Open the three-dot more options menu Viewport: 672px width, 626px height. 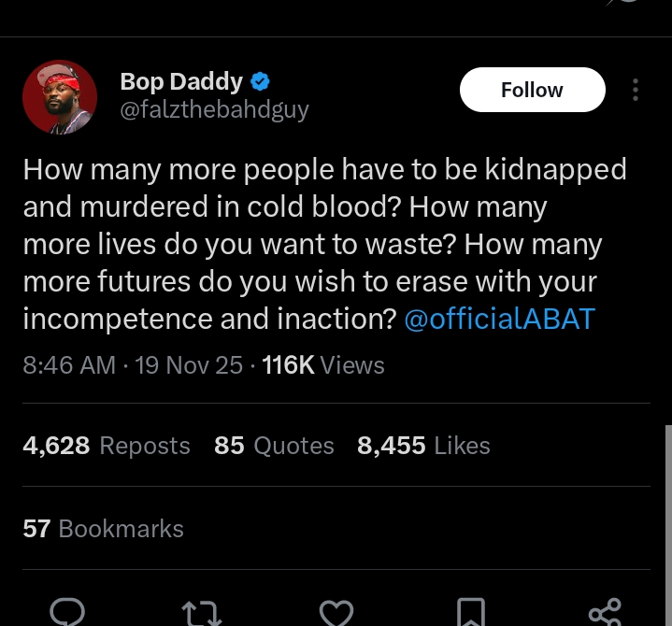tap(636, 90)
